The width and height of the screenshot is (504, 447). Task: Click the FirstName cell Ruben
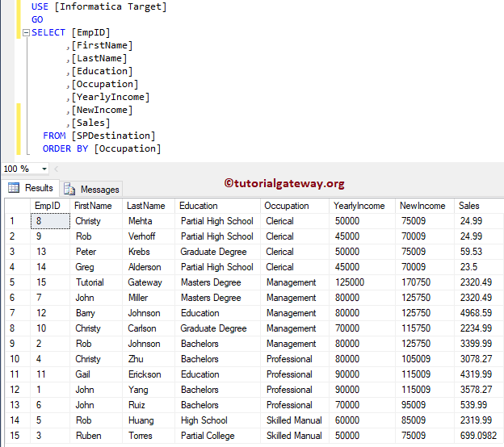(96, 436)
